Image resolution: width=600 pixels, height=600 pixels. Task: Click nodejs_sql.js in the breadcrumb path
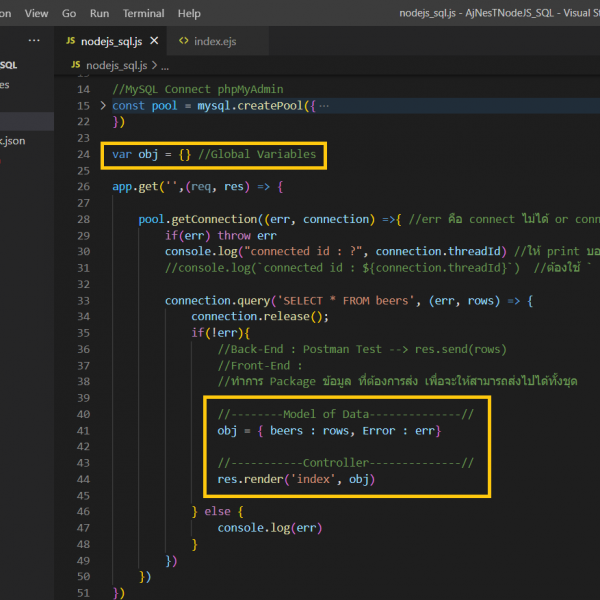116,65
